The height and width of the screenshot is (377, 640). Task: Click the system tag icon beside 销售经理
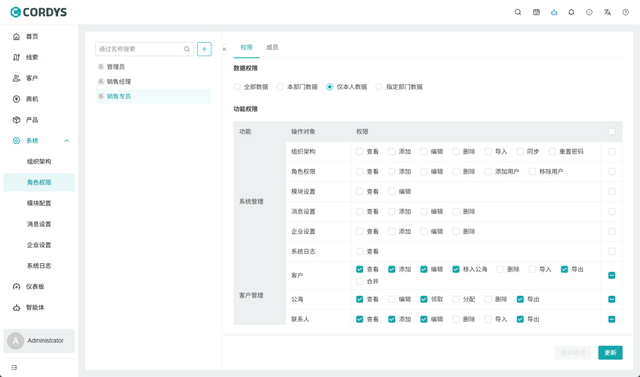point(101,82)
